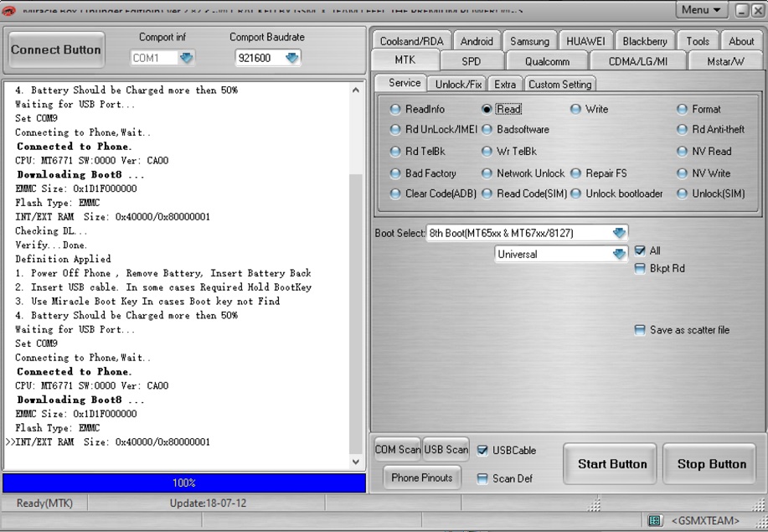Click the status bar keyboard icon near GSMXTEAM

[655, 520]
